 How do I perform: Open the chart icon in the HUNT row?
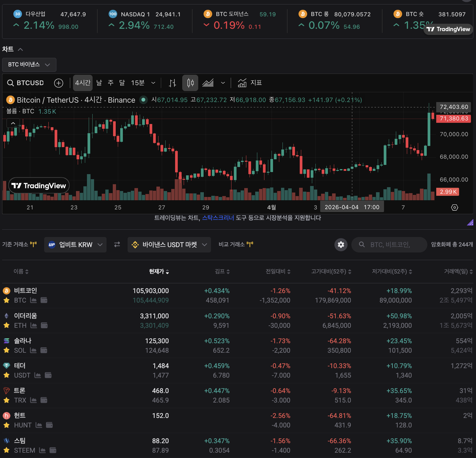[x=39, y=425]
